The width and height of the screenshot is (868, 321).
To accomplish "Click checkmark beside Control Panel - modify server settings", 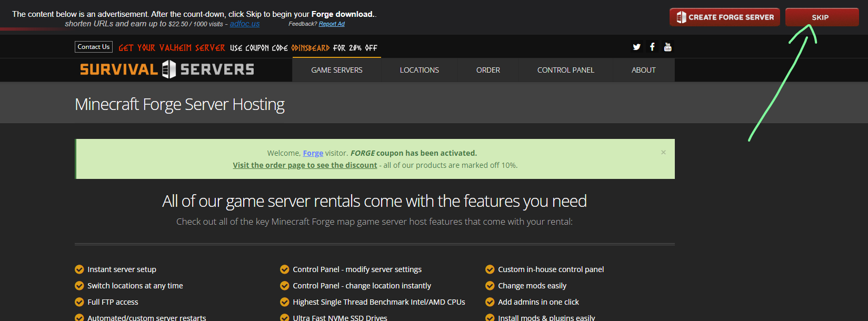I will pyautogui.click(x=285, y=269).
